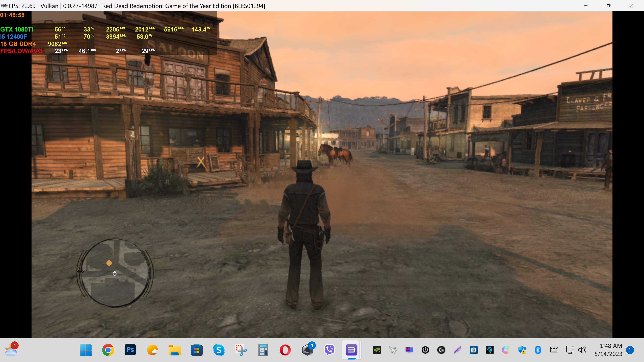
Task: Open the Opera browser icon
Action: (285, 350)
